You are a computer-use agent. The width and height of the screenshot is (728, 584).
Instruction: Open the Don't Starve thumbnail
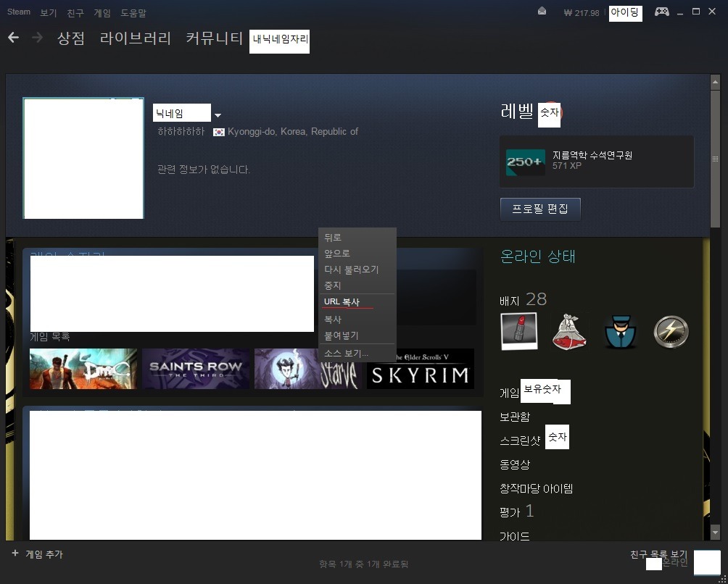tap(307, 369)
